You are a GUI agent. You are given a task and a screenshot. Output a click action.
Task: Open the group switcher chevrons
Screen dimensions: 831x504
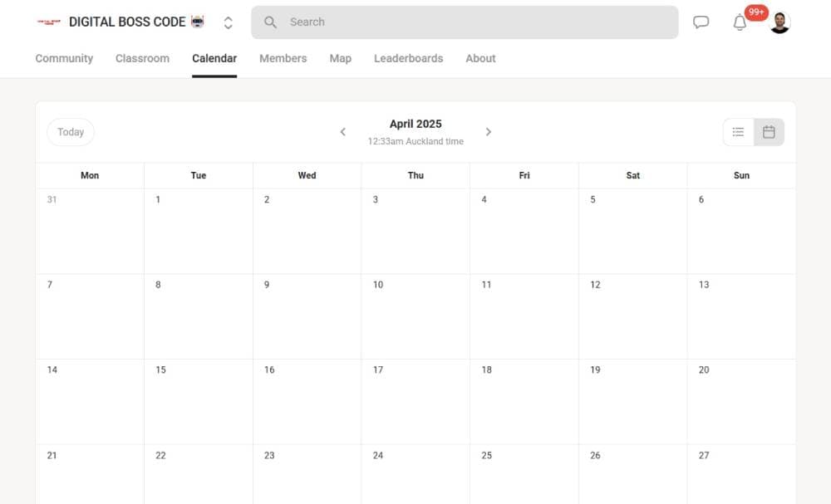coord(228,22)
